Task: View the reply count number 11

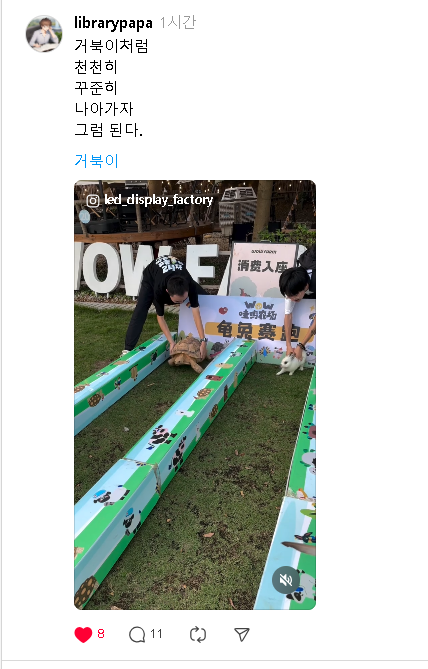Action: 156,634
